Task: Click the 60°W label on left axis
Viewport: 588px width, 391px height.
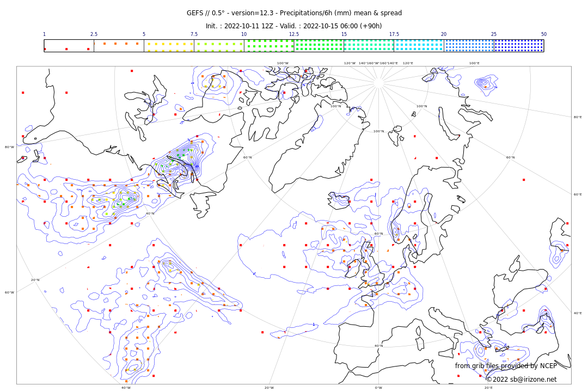Action: (9, 292)
